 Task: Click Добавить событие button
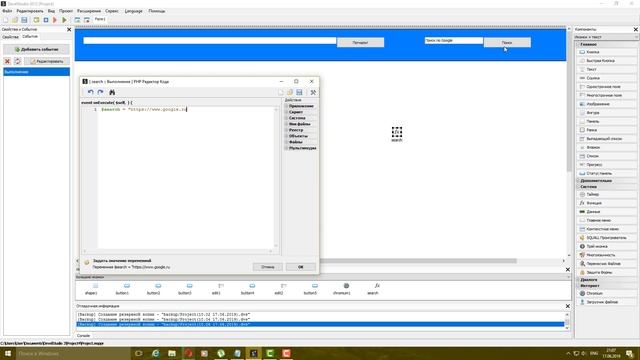coord(36,49)
